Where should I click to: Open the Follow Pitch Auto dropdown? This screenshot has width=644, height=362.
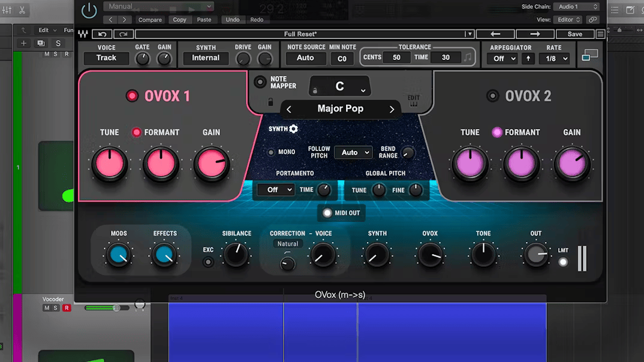tap(353, 153)
